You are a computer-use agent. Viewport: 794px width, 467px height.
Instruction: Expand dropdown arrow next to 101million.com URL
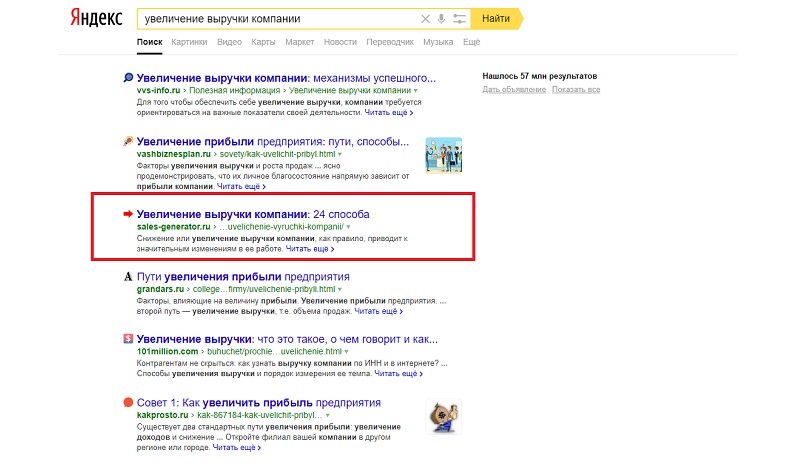tap(346, 352)
